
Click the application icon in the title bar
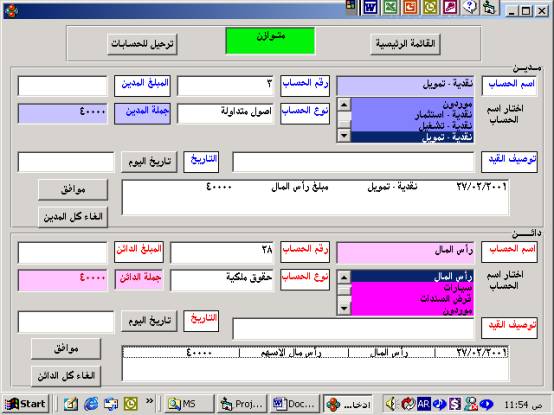11,11
